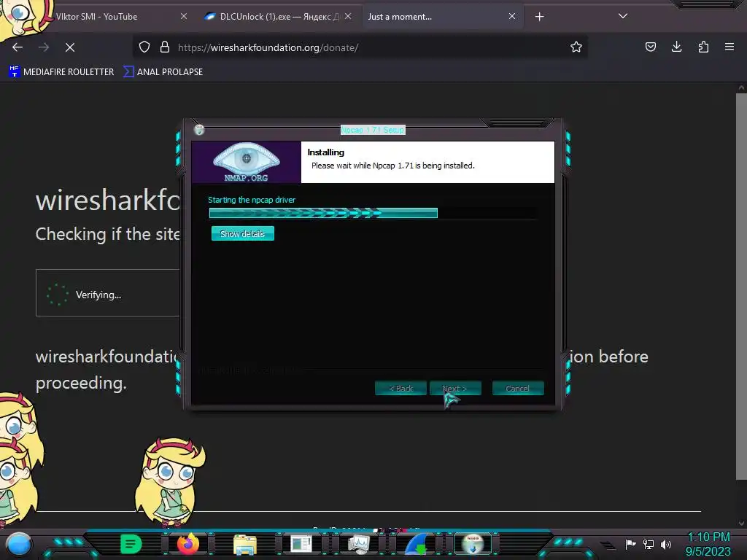
Task: Open the Pocket save icon
Action: [650, 47]
